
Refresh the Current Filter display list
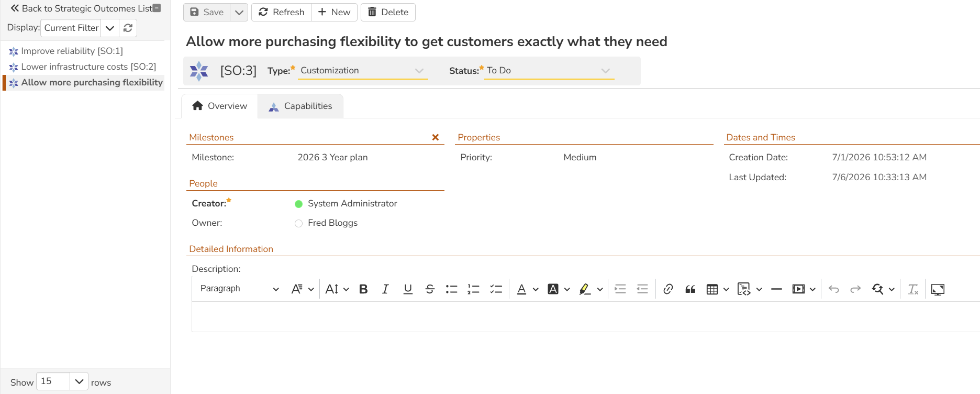tap(128, 28)
